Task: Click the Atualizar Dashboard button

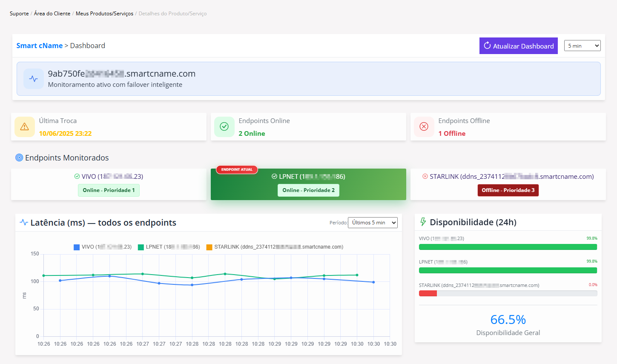Action: click(x=518, y=46)
